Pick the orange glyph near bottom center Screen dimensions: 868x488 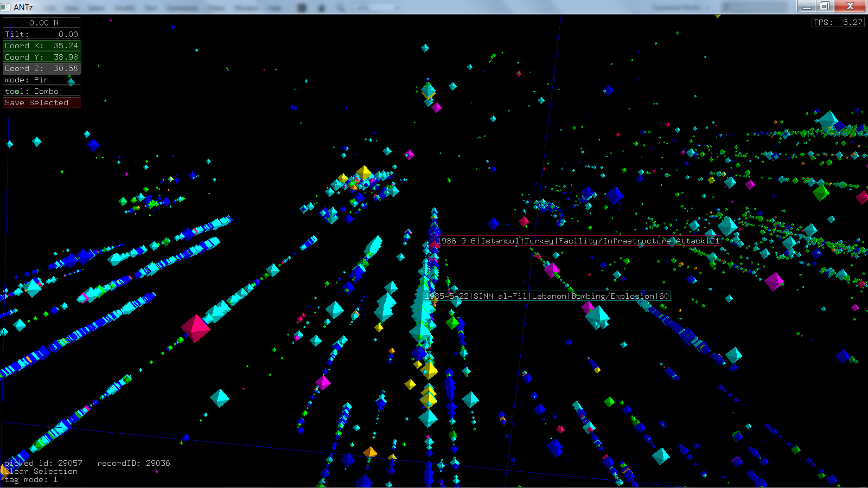370,452
